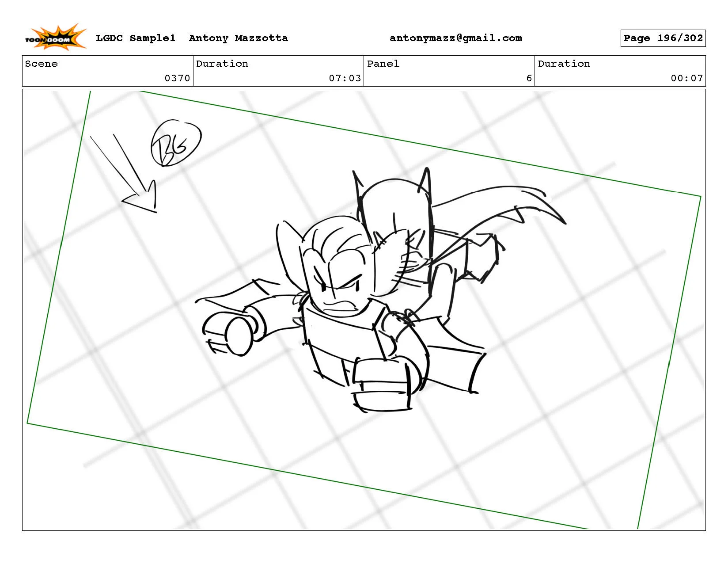Click the Duration label above '00:07'
Image resolution: width=728 pixels, height=564 pixels.
pyautogui.click(x=564, y=64)
